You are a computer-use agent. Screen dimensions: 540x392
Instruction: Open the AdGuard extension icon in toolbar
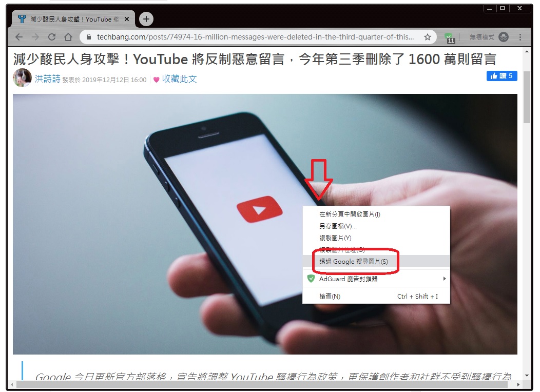449,37
